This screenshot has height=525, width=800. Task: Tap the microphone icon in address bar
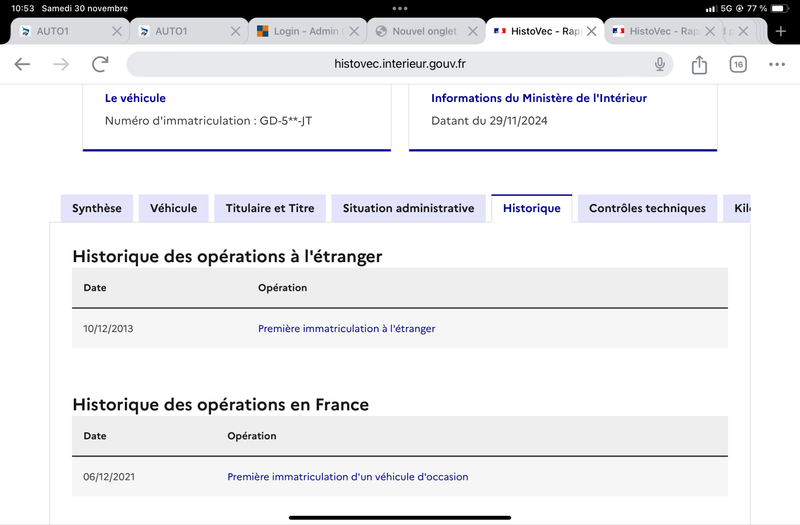660,64
